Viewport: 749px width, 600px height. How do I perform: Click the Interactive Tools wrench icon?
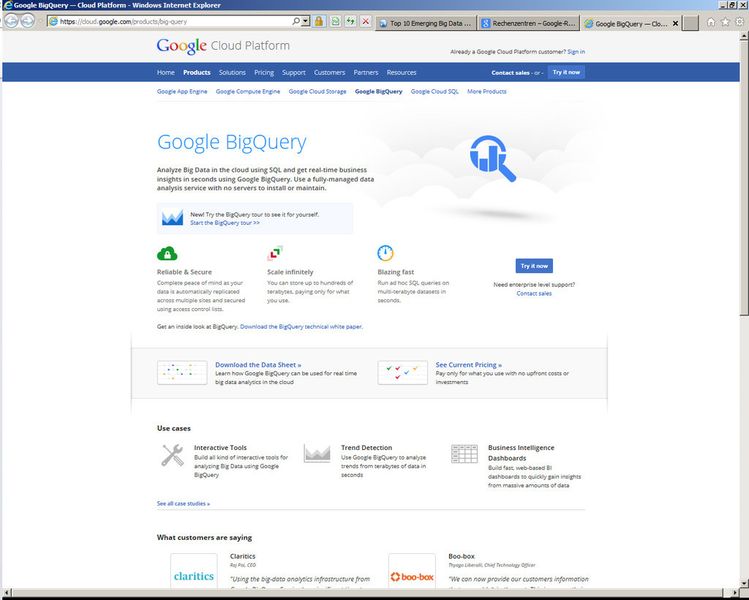172,455
